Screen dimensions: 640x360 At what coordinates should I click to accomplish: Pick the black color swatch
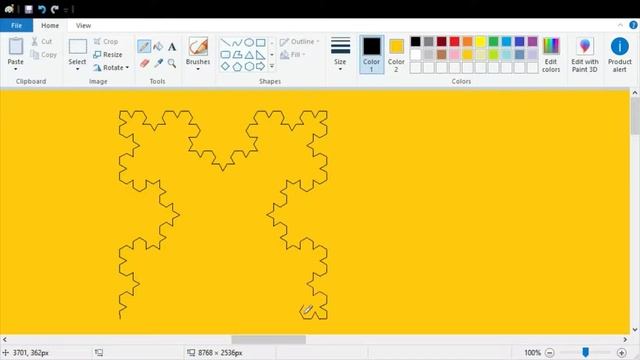[416, 41]
